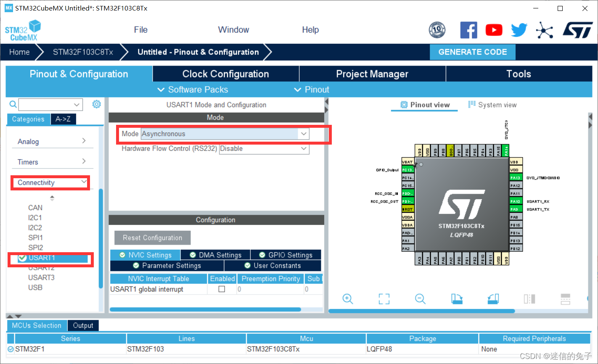Open the gear settings icon near search
Image resolution: width=598 pixels, height=364 pixels.
(97, 104)
